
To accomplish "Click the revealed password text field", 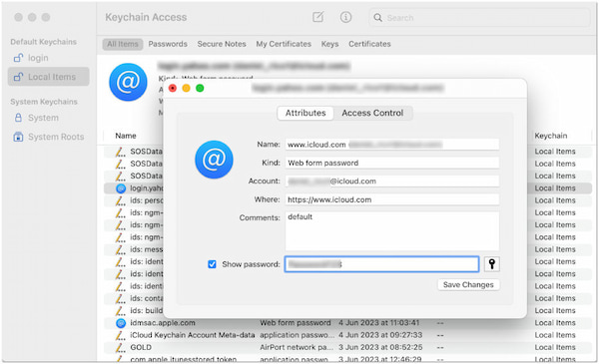I will click(x=381, y=264).
